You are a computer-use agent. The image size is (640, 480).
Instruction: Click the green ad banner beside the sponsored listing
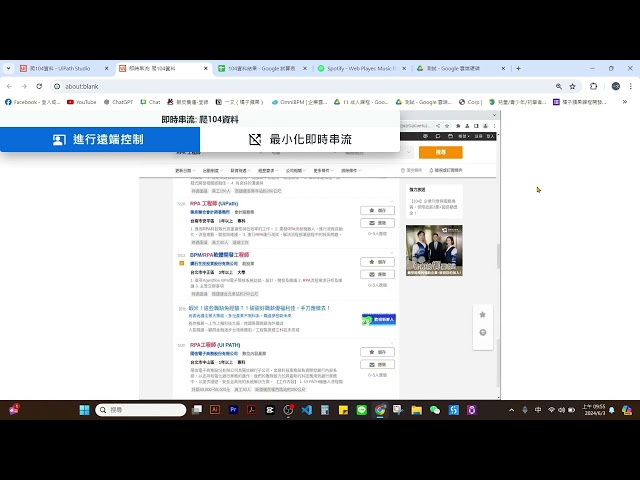(379, 319)
